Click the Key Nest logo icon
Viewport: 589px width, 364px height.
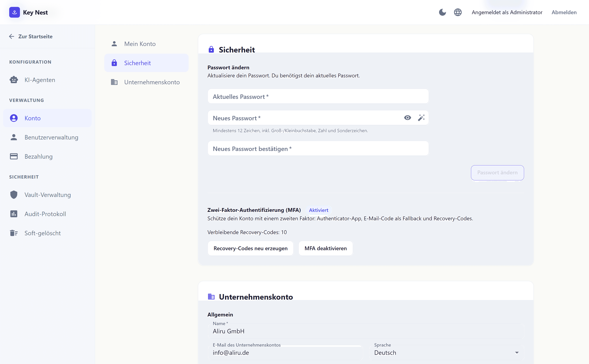click(x=14, y=12)
